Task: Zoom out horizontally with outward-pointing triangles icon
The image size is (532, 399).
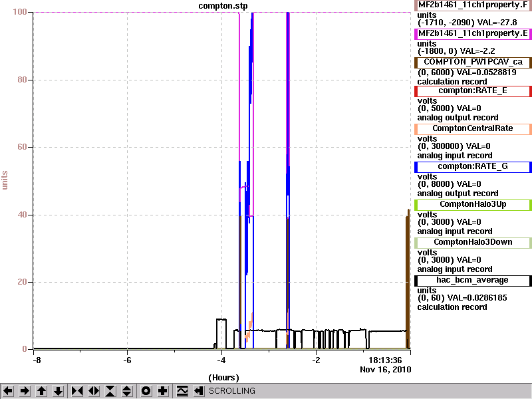Action: [x=94, y=391]
